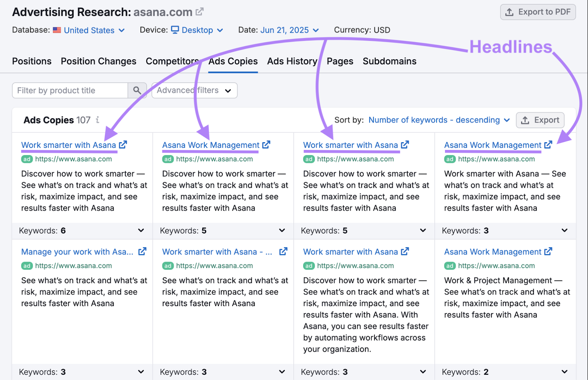Expand Keywords list for the first ad copy
The width and height of the screenshot is (588, 380).
coord(141,230)
